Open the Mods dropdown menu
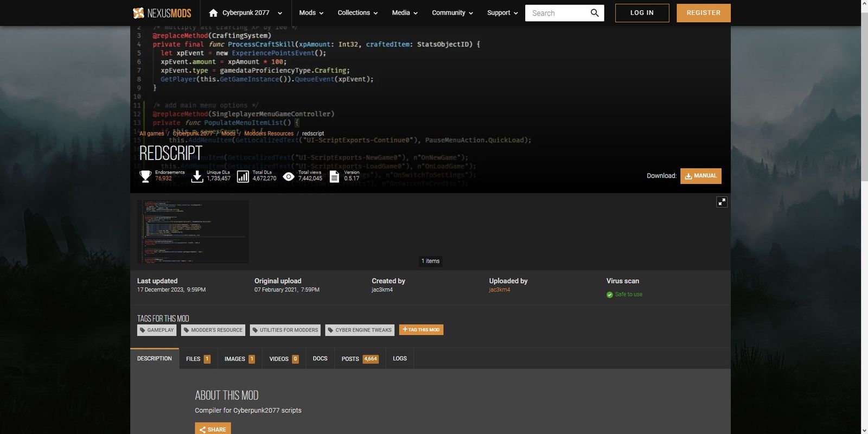This screenshot has height=434, width=868. coord(311,13)
